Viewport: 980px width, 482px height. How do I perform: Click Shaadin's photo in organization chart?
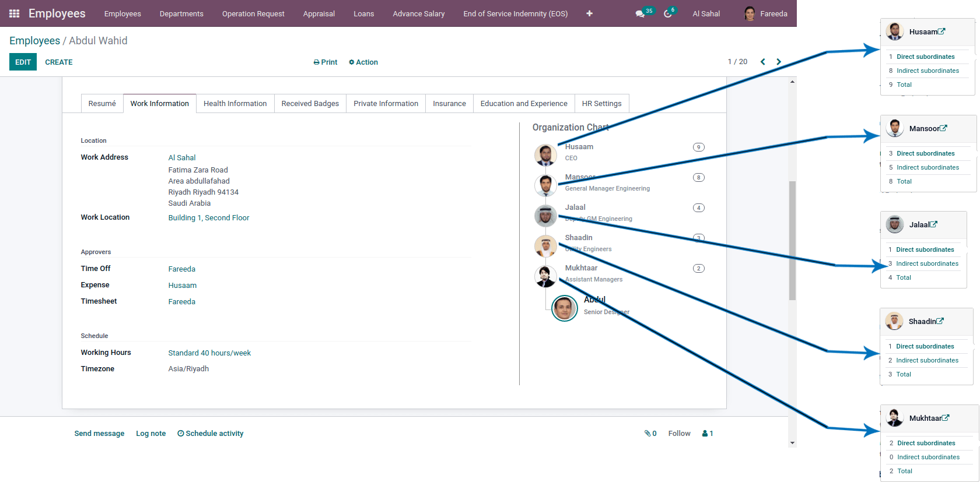pyautogui.click(x=545, y=246)
